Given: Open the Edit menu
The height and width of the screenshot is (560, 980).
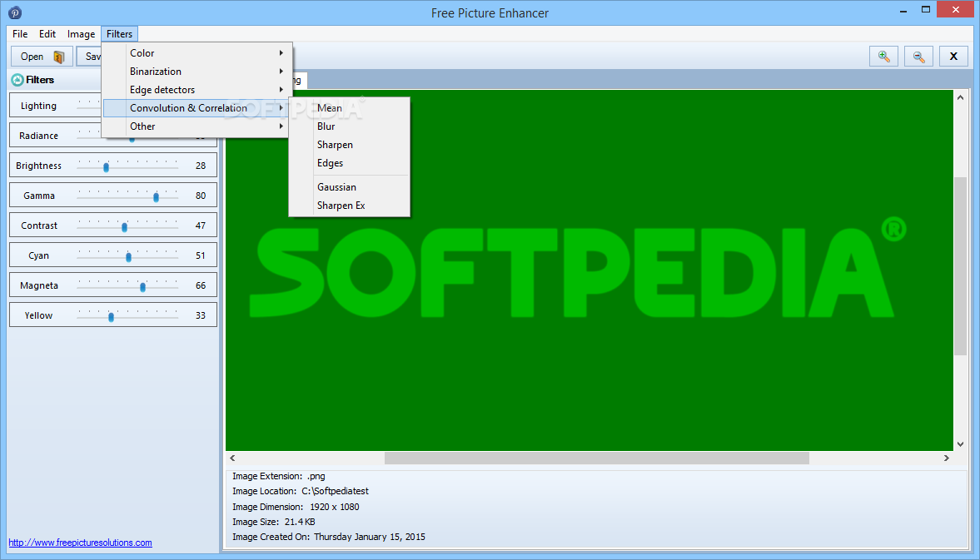Looking at the screenshot, I should (47, 34).
